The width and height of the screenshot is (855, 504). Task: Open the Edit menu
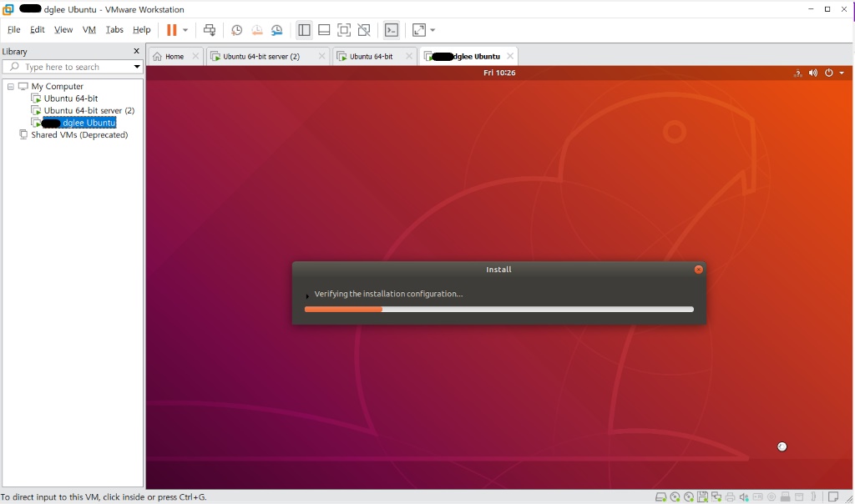(x=37, y=29)
